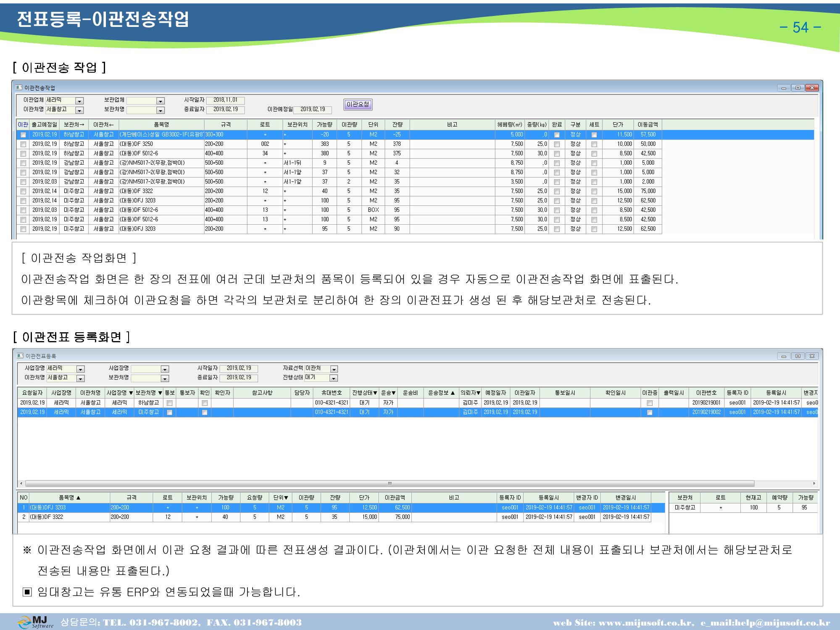This screenshot has height=630, width=840.
Task: Click the 이관예정일 date field
Action: click(313, 110)
